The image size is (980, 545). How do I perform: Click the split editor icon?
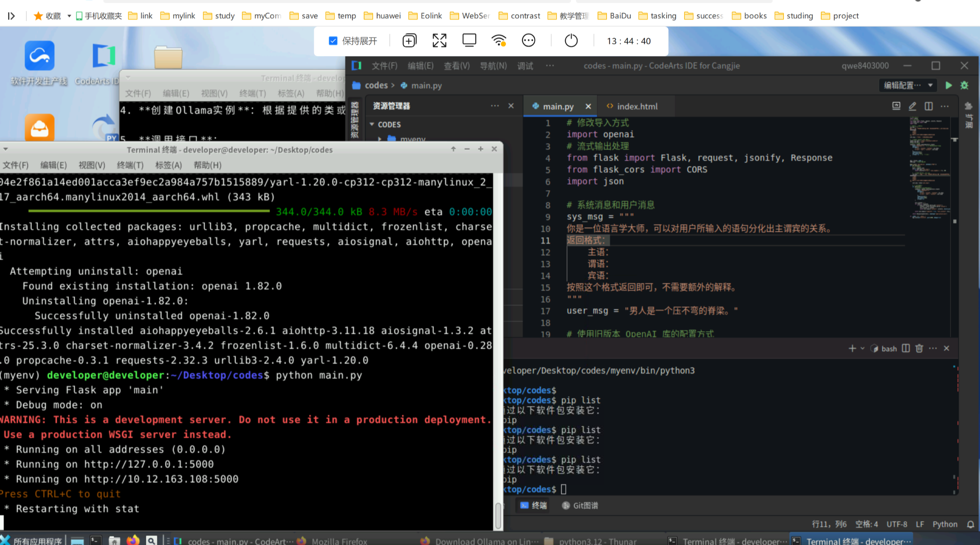pos(928,106)
